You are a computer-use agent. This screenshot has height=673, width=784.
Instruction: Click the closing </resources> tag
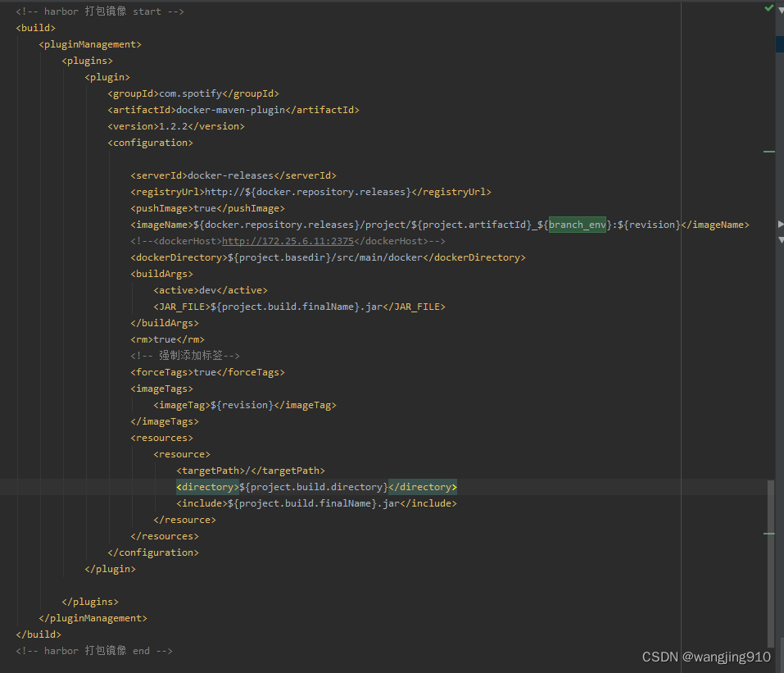[x=165, y=536]
